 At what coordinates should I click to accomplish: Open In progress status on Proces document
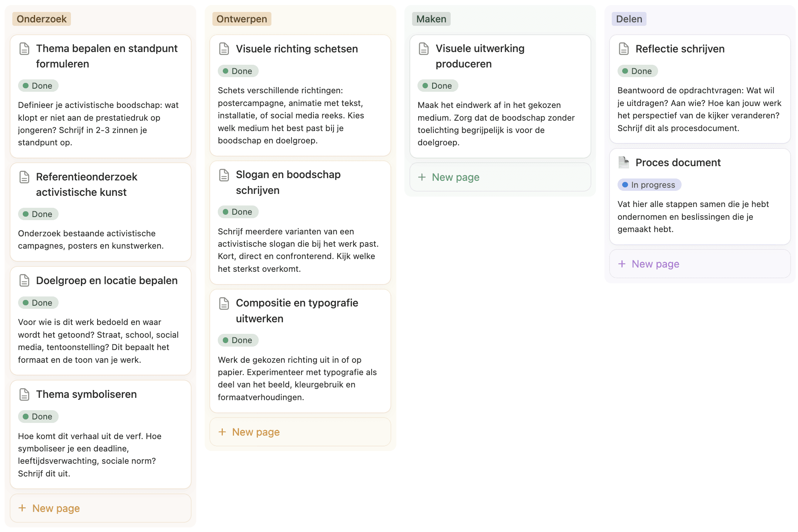pos(649,185)
